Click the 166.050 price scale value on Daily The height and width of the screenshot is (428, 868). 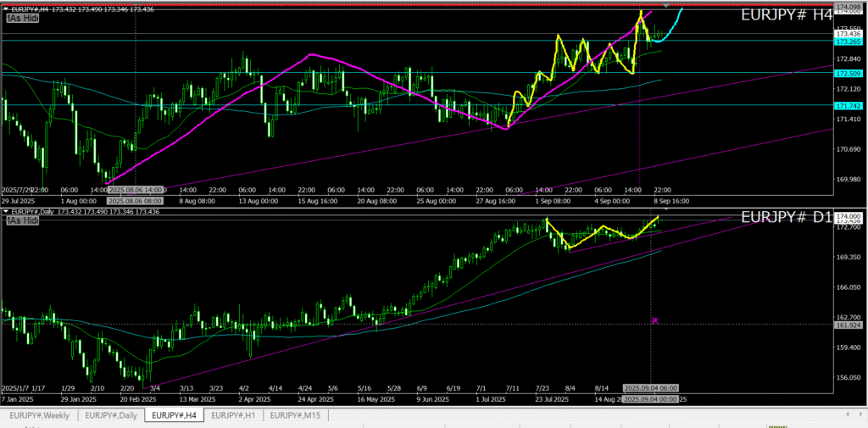[848, 287]
